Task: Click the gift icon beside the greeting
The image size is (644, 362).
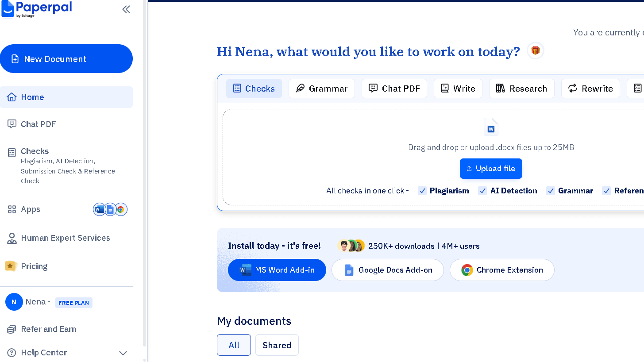Action: (536, 50)
